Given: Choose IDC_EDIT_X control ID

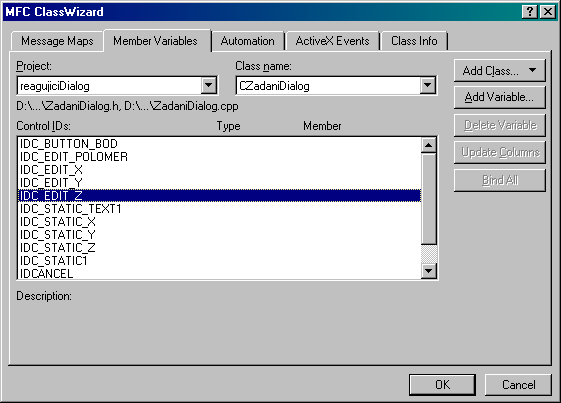Looking at the screenshot, I should [219, 170].
